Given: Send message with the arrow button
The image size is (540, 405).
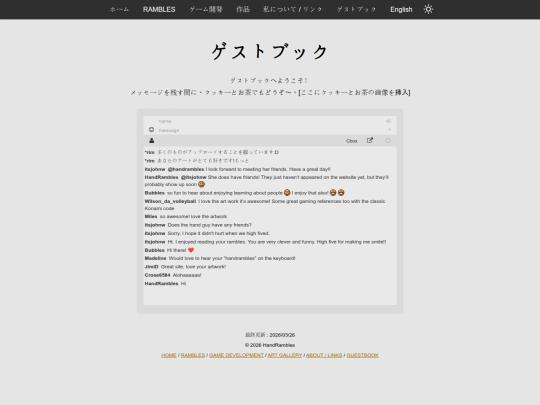Looking at the screenshot, I should point(390,130).
